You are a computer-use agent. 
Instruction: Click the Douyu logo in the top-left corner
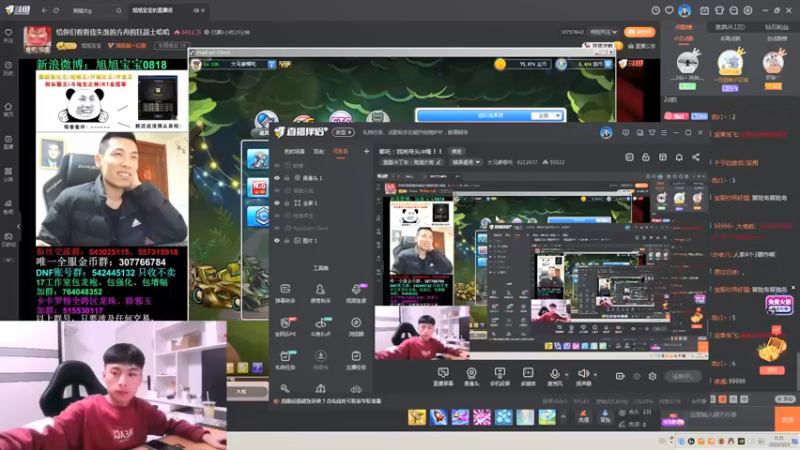[17, 10]
